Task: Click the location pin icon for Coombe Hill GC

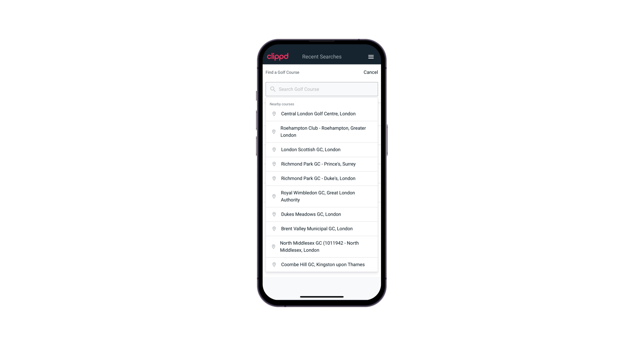Action: coord(273,264)
